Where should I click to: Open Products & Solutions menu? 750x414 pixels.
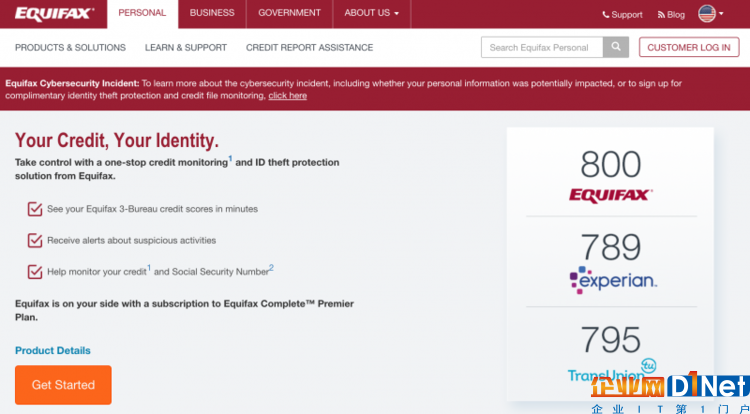tap(70, 48)
